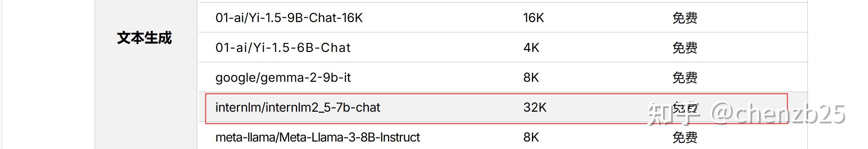
Task: Select the meta-llama/Meta-Llama-3-8B-Instruct model name
Action: click(x=318, y=137)
